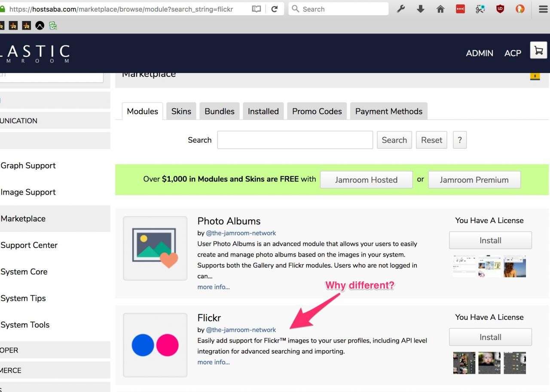Screen dimensions: 550x392
Task: Reload the page with refresh button
Action: [275, 9]
